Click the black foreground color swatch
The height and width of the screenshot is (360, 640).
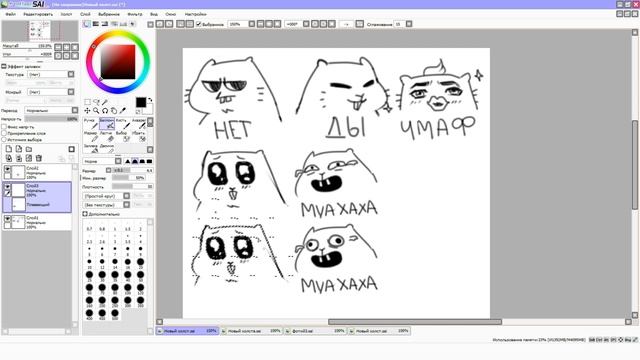coord(141,102)
